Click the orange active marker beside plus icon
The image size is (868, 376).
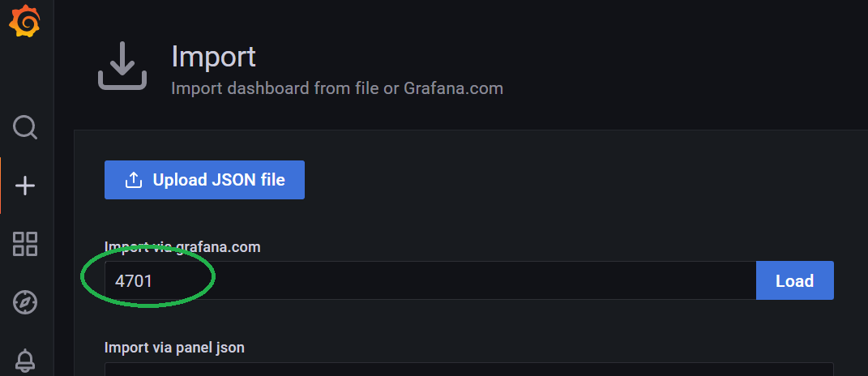click(x=1, y=186)
